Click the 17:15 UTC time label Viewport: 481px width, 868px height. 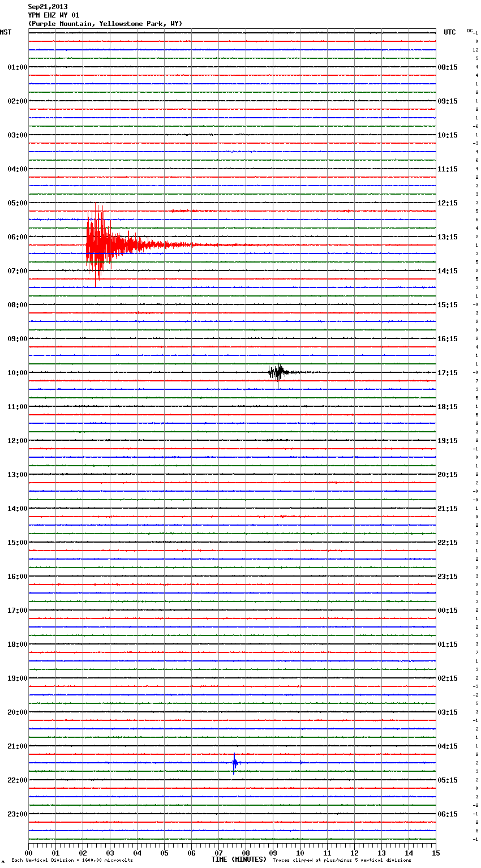(x=448, y=373)
